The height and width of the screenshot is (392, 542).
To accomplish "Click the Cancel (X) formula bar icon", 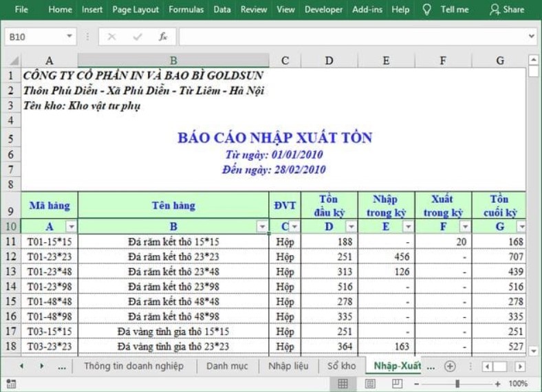I will pyautogui.click(x=111, y=36).
